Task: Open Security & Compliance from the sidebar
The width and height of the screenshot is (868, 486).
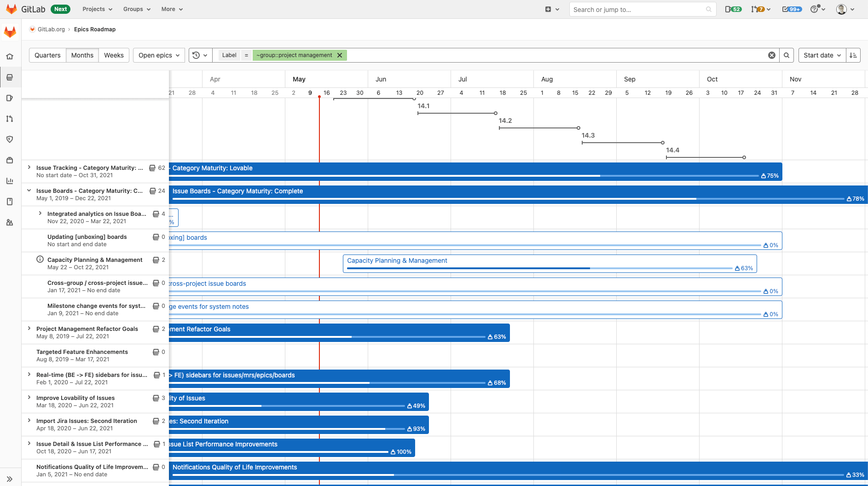Action: point(10,139)
